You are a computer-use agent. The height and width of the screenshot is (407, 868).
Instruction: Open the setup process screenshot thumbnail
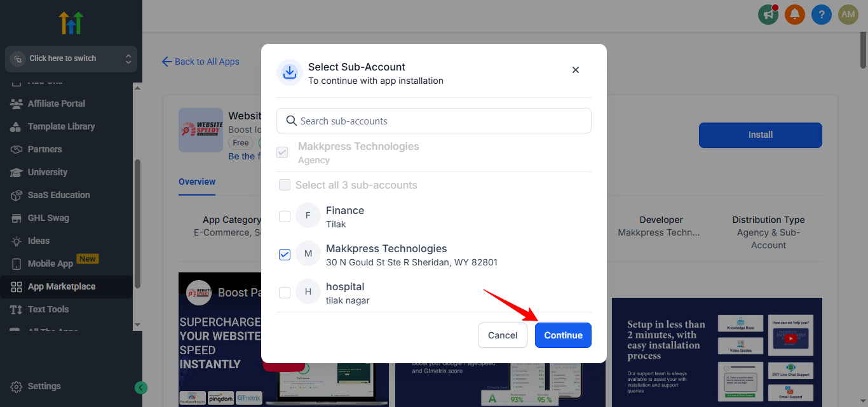tap(717, 352)
